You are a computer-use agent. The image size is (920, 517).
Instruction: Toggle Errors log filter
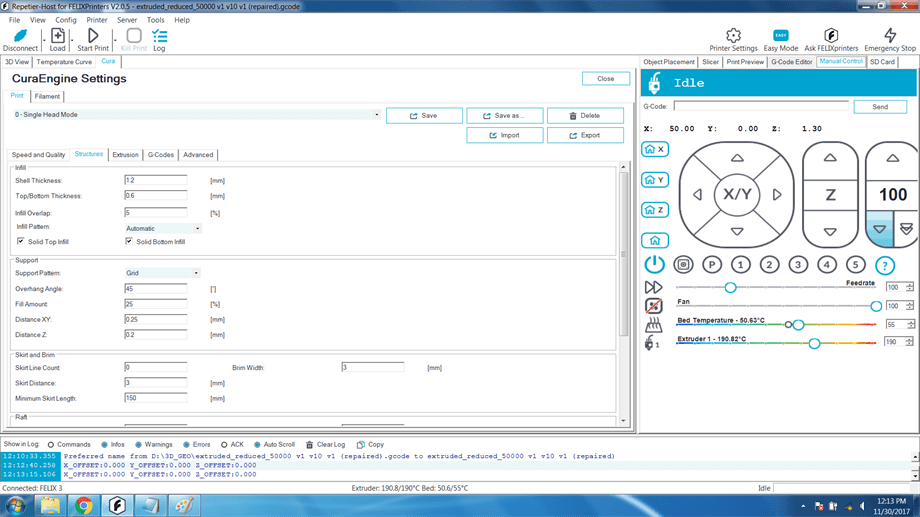click(186, 445)
